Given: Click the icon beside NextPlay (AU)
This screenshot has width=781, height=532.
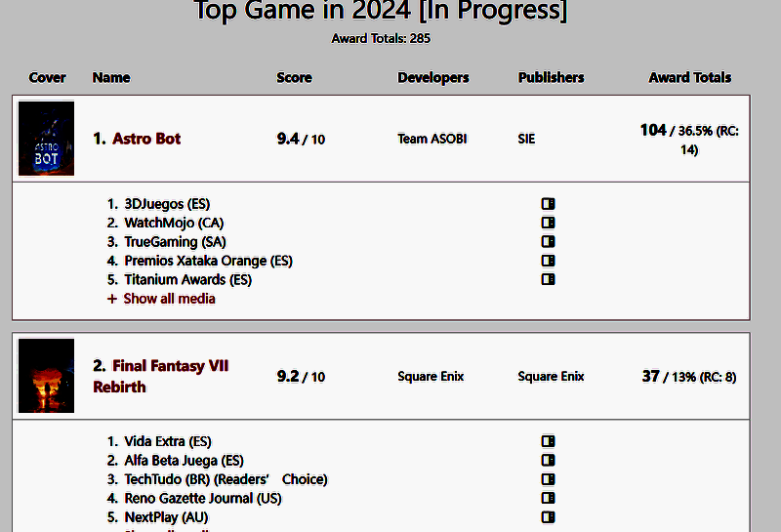Looking at the screenshot, I should [x=548, y=516].
